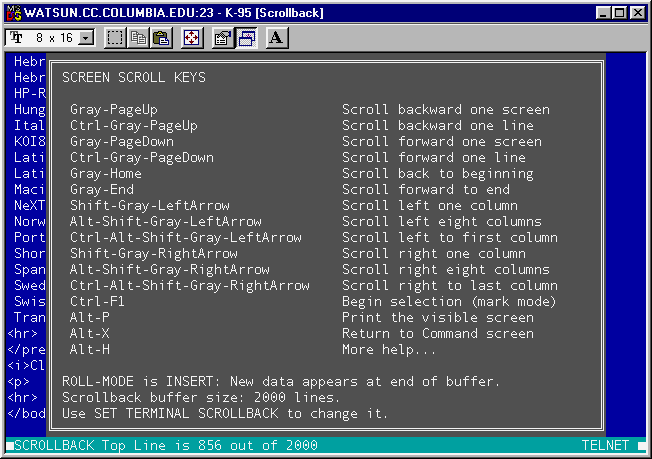
Task: Select the Alt-Shift-Gray-RightArrow key entry
Action: click(170, 270)
